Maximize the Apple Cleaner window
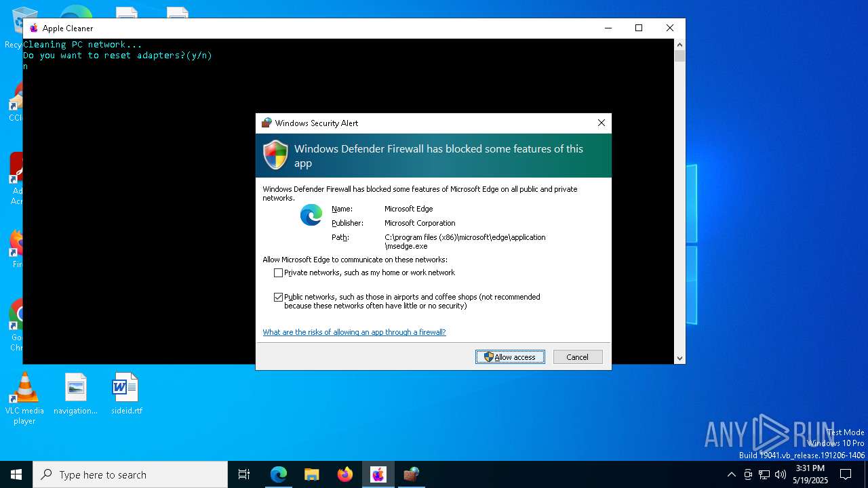868x488 pixels. pyautogui.click(x=638, y=28)
